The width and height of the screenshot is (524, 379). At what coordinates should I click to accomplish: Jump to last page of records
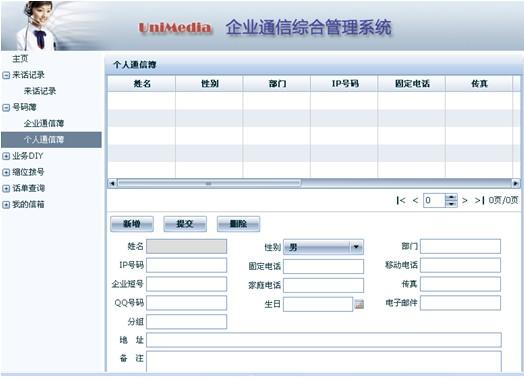click(479, 200)
